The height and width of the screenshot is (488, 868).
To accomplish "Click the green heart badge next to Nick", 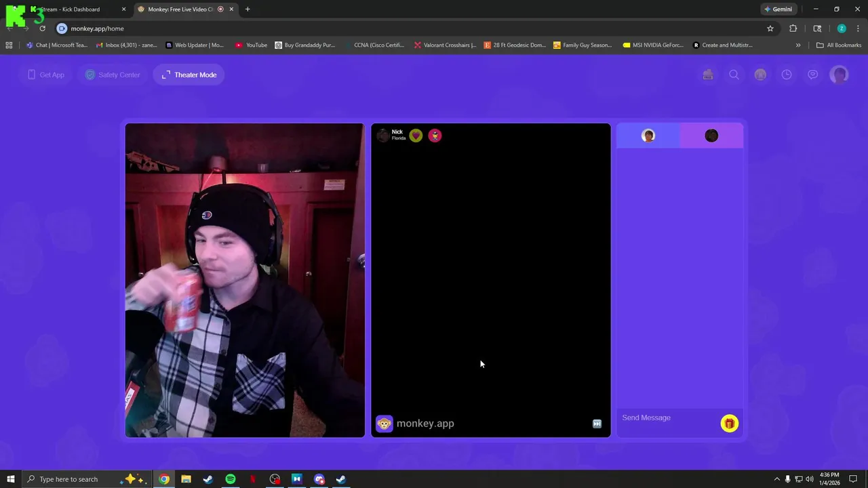I will (416, 136).
